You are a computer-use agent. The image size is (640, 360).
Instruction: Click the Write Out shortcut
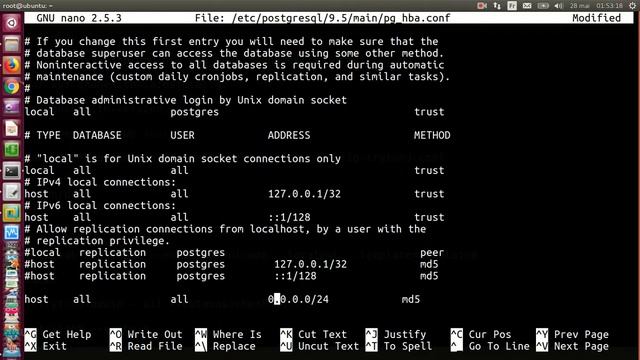pos(146,334)
